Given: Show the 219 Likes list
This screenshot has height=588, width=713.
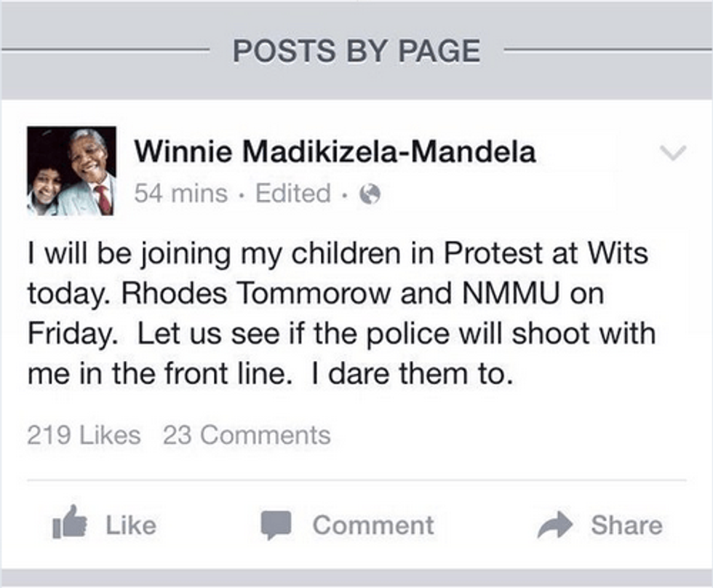Looking at the screenshot, I should (84, 435).
